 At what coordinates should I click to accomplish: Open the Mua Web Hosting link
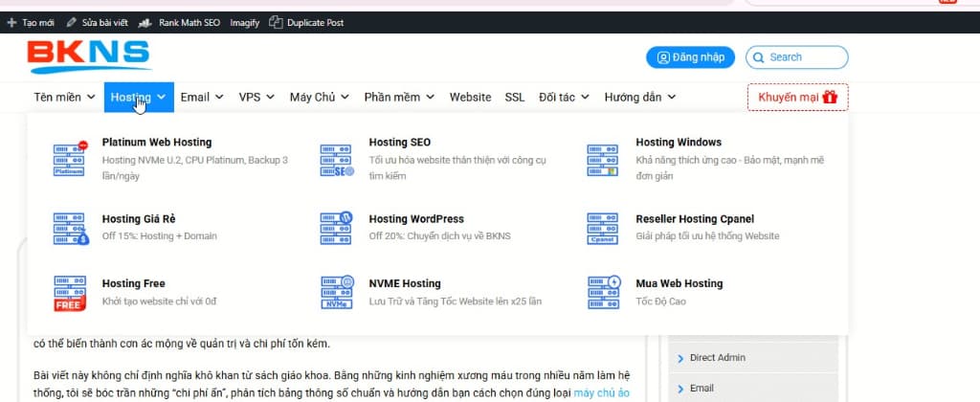(x=679, y=284)
